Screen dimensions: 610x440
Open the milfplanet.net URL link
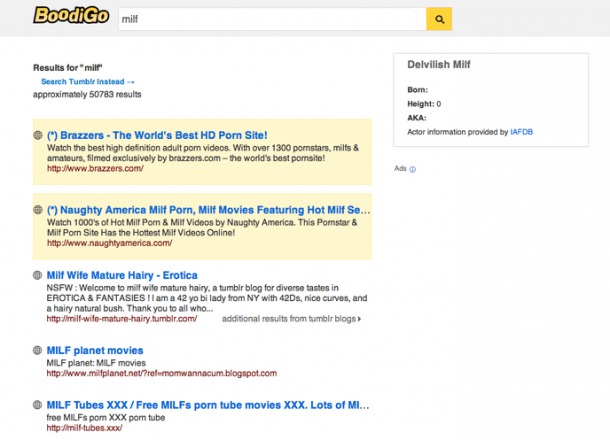coord(162,373)
